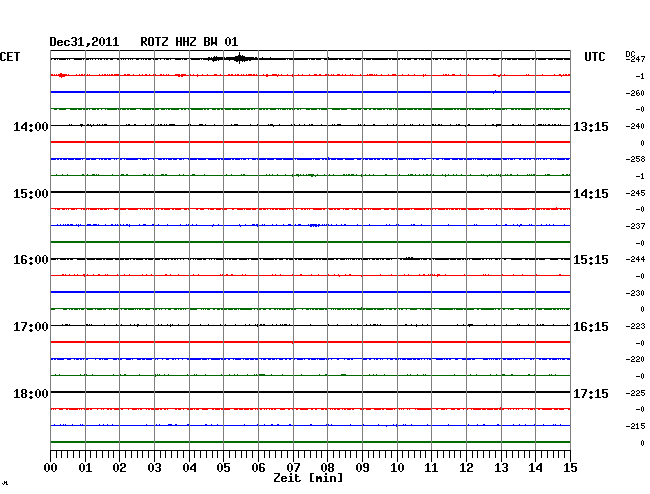This screenshot has width=650, height=494.
Task: Select the "17:00" CET time label
Action: 31,327
